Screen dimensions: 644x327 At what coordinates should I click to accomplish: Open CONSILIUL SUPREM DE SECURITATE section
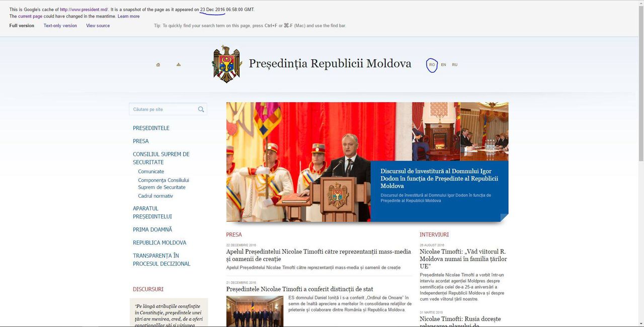pyautogui.click(x=161, y=158)
